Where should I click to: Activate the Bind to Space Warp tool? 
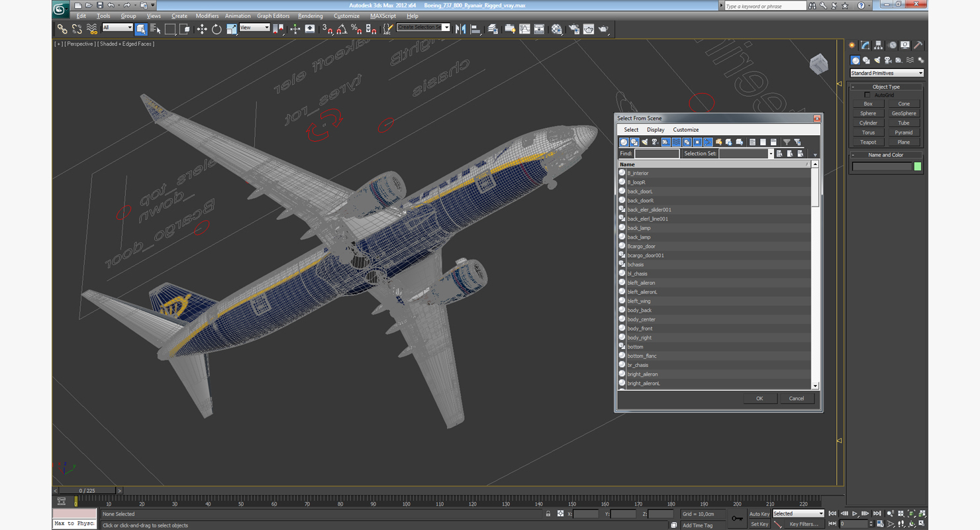pos(91,29)
